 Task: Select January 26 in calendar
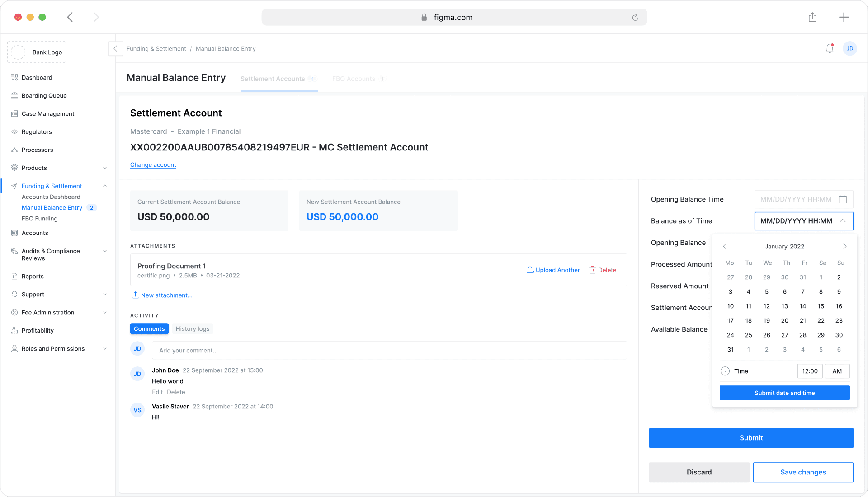tap(767, 335)
